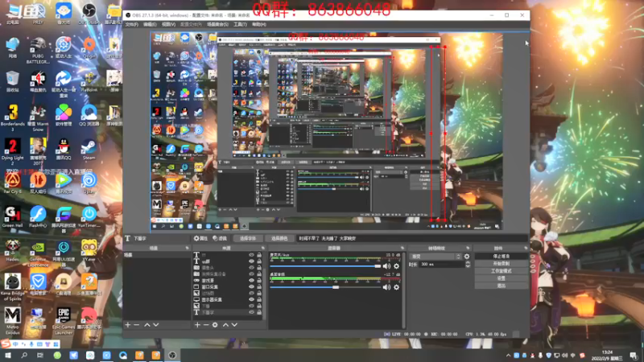Open Dying Light 2 desktop shortcut
The height and width of the screenshot is (362, 644).
12,151
